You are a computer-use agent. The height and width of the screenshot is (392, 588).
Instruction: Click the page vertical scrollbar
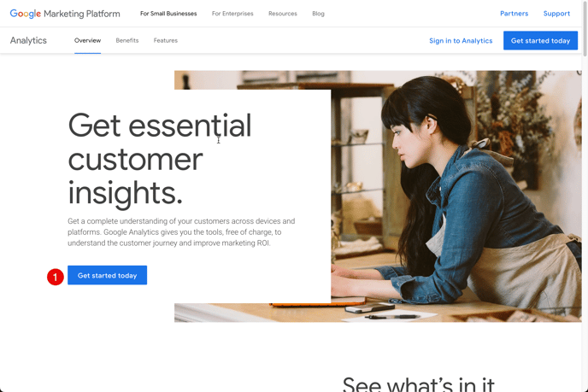[x=585, y=196]
